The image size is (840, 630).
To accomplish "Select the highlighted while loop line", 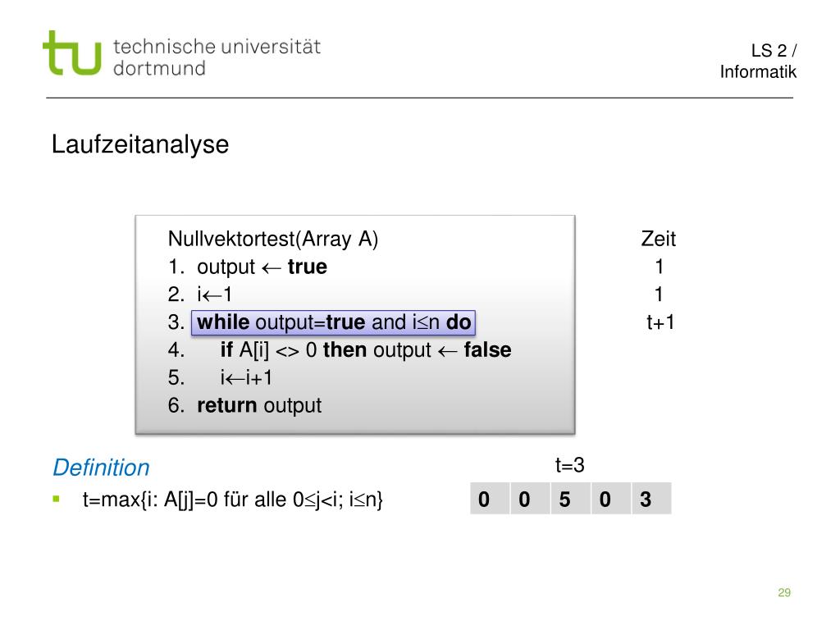I will 333,322.
